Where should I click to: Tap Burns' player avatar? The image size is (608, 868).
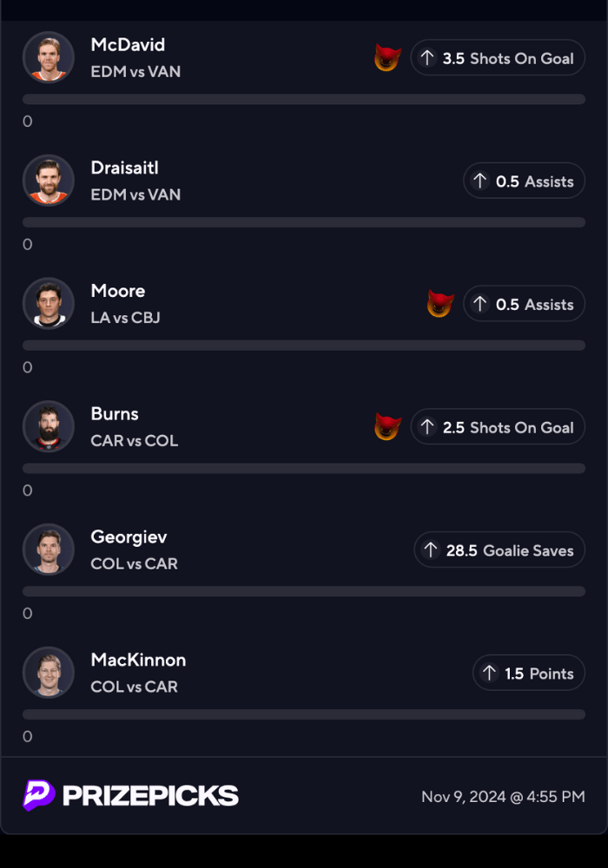click(x=49, y=427)
